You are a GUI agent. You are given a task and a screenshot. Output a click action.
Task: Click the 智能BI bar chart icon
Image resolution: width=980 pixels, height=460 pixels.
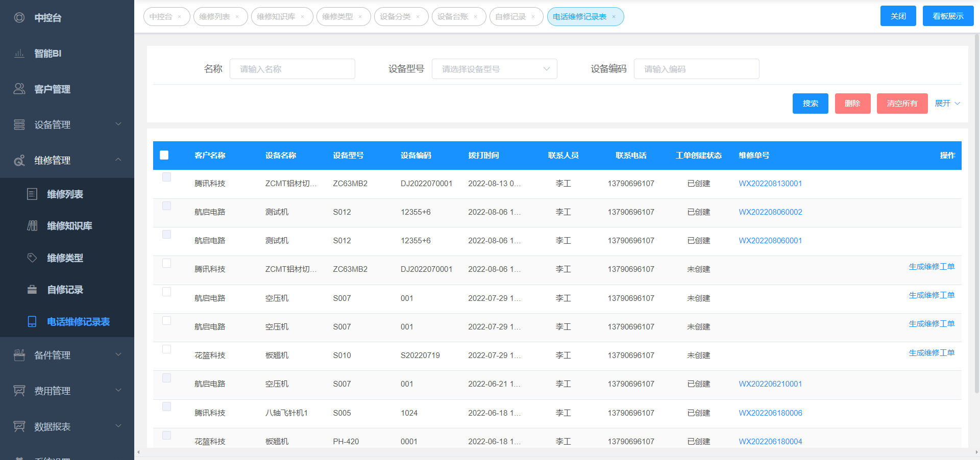[x=19, y=54]
